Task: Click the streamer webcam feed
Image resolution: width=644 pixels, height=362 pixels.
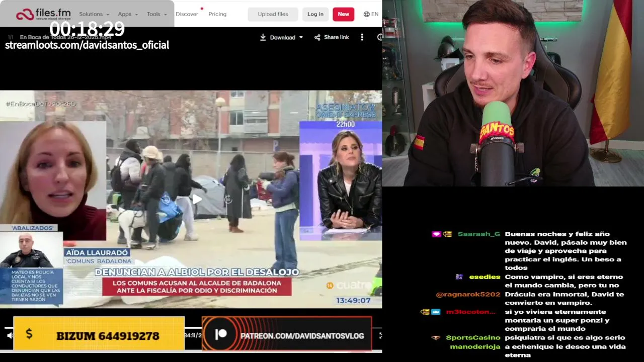Action: pos(513,93)
